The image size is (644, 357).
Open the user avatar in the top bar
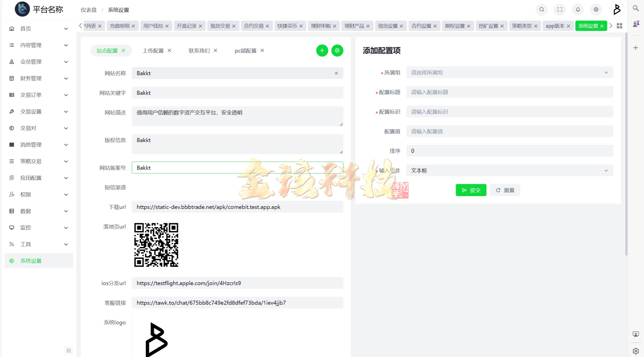617,10
